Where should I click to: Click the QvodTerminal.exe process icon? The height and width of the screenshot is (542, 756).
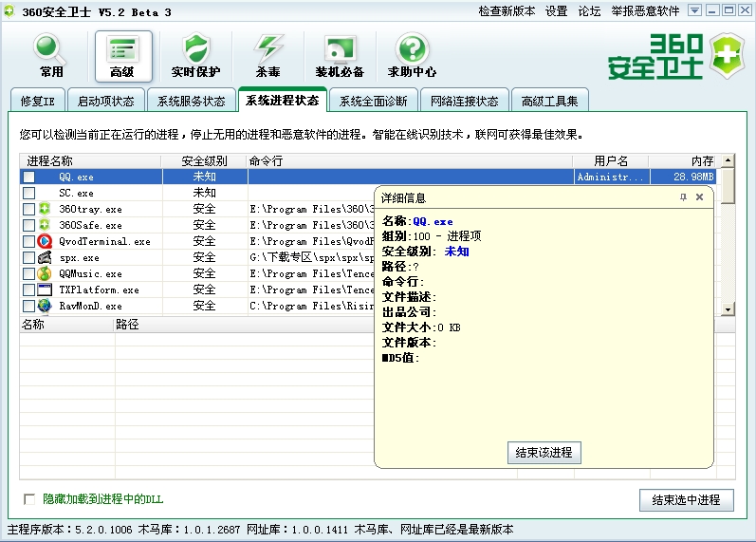[x=45, y=241]
